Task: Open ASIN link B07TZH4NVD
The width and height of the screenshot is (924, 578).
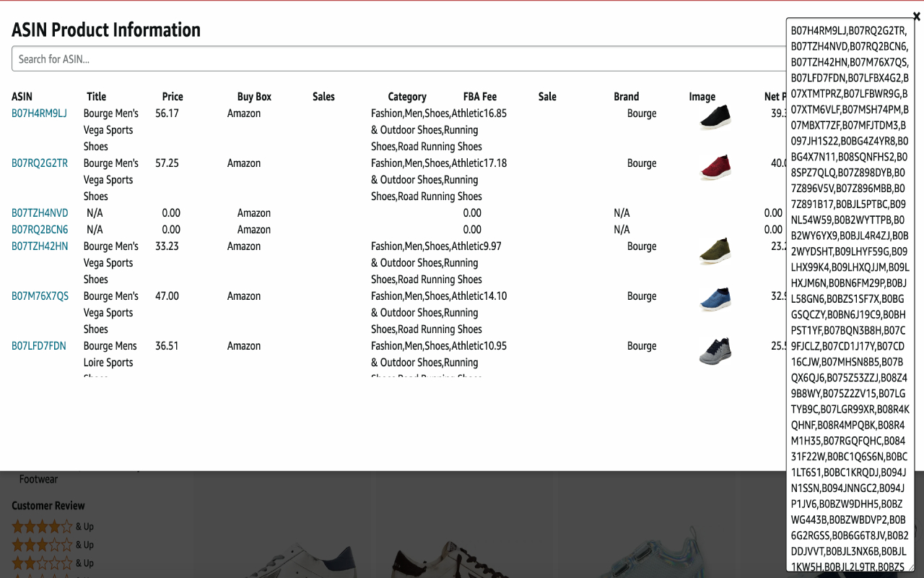Action: tap(40, 213)
